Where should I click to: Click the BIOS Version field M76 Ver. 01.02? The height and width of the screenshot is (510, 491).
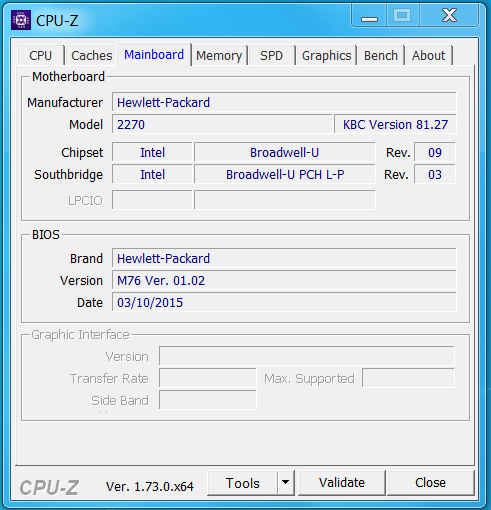(284, 280)
